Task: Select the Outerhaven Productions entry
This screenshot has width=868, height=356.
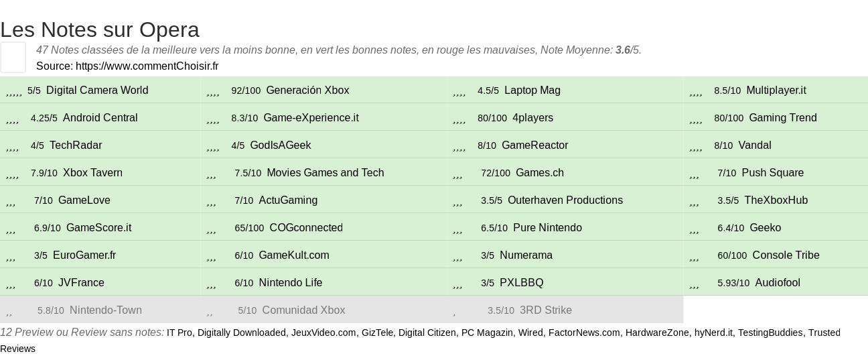Action: [565, 200]
